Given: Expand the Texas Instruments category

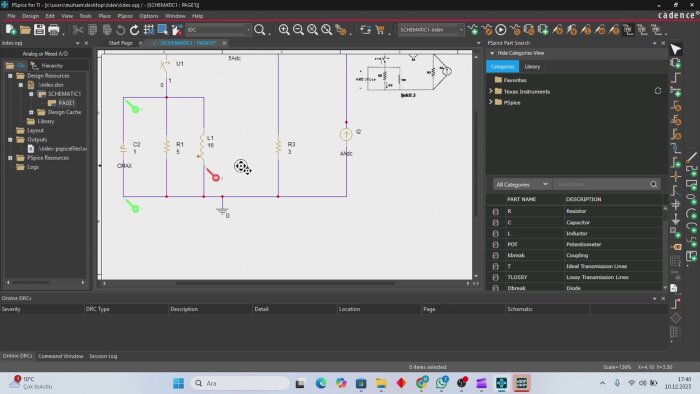Looking at the screenshot, I should pos(491,91).
